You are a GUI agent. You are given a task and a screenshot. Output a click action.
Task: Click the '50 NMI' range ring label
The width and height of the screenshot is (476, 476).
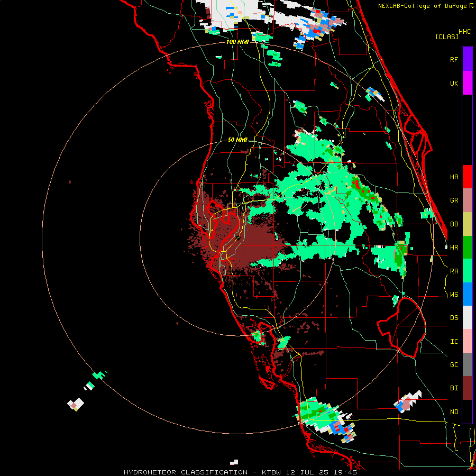click(237, 140)
